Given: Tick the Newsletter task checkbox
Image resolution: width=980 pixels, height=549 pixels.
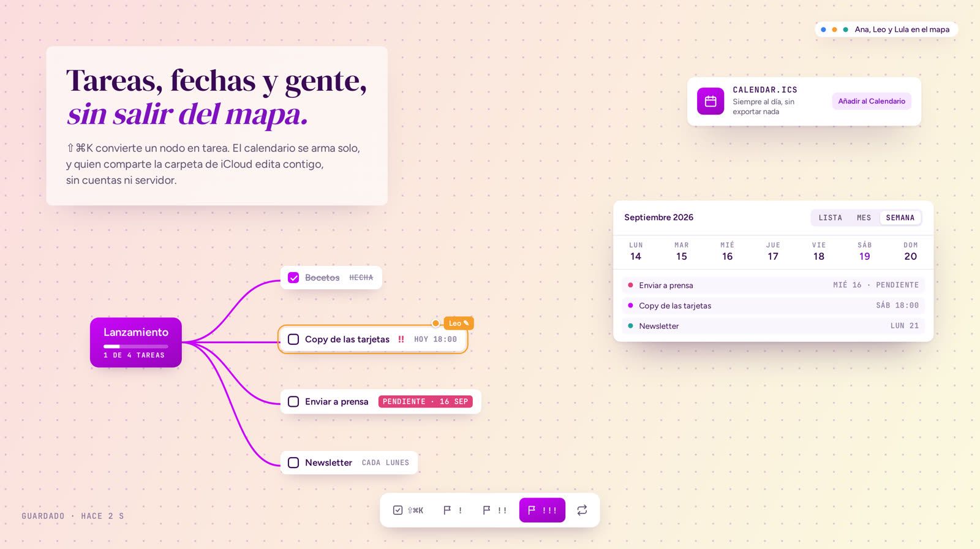Looking at the screenshot, I should point(293,463).
